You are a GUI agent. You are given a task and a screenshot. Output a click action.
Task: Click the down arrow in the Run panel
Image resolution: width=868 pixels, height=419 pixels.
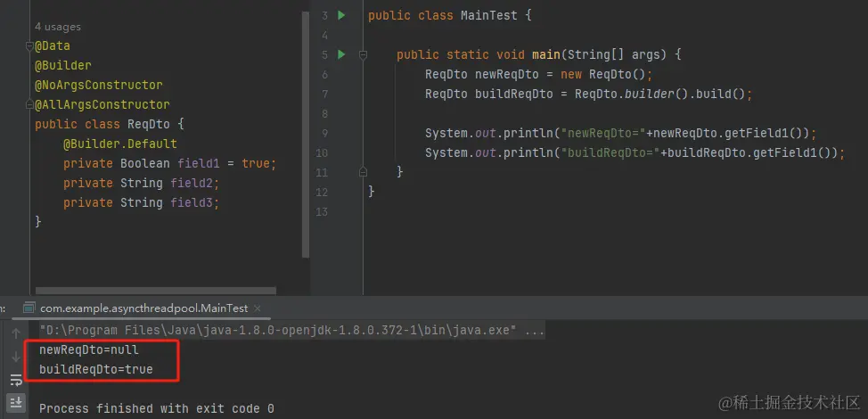16,357
